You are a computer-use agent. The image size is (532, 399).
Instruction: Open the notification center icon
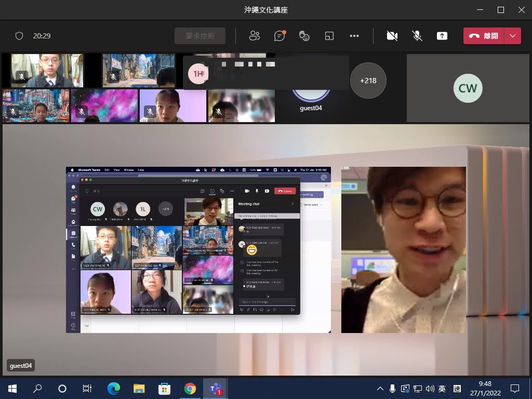(515, 388)
